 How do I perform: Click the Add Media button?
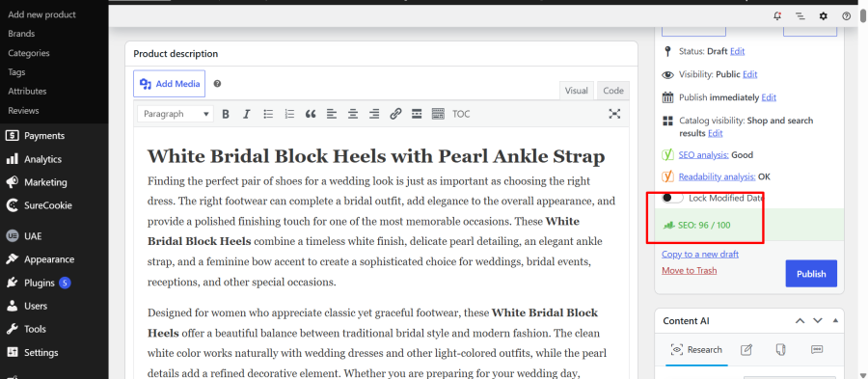pyautogui.click(x=170, y=84)
